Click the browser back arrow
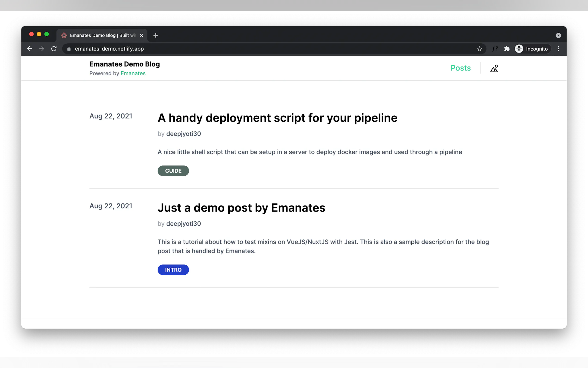 [x=30, y=49]
